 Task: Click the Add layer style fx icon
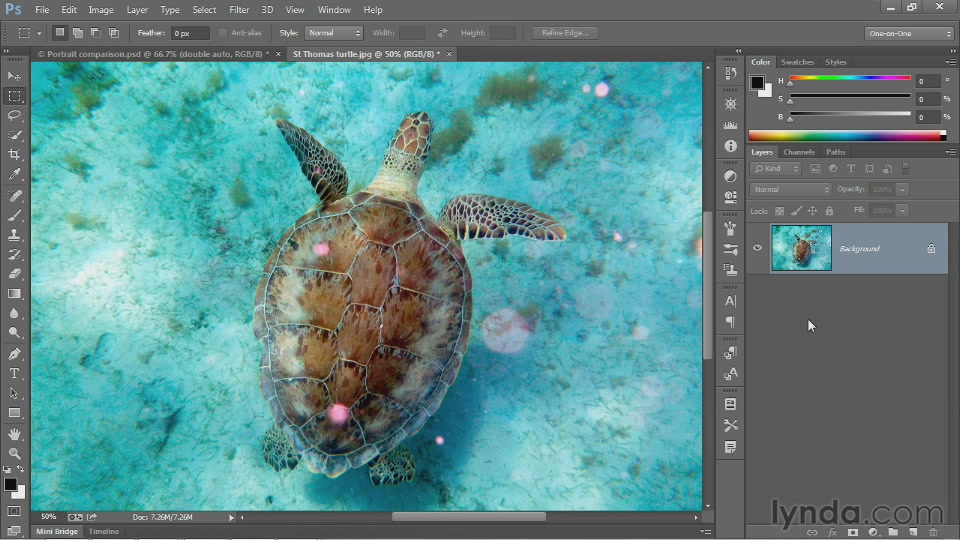[832, 532]
